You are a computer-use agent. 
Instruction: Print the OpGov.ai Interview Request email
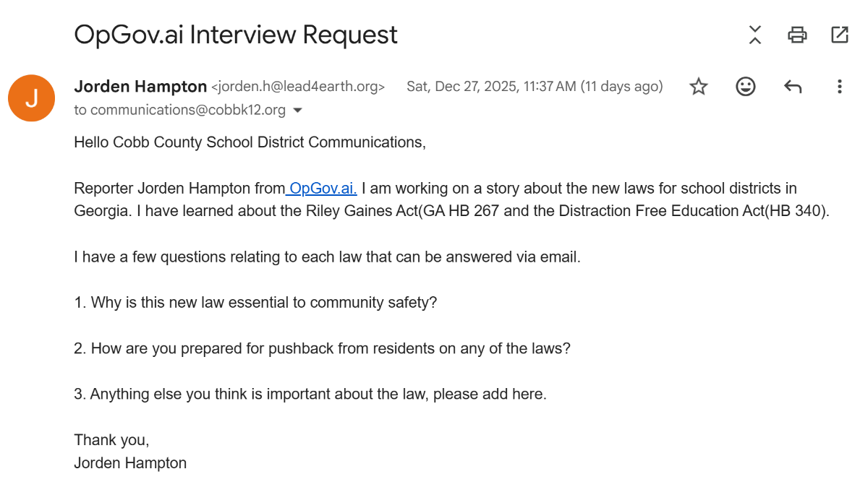(x=797, y=35)
